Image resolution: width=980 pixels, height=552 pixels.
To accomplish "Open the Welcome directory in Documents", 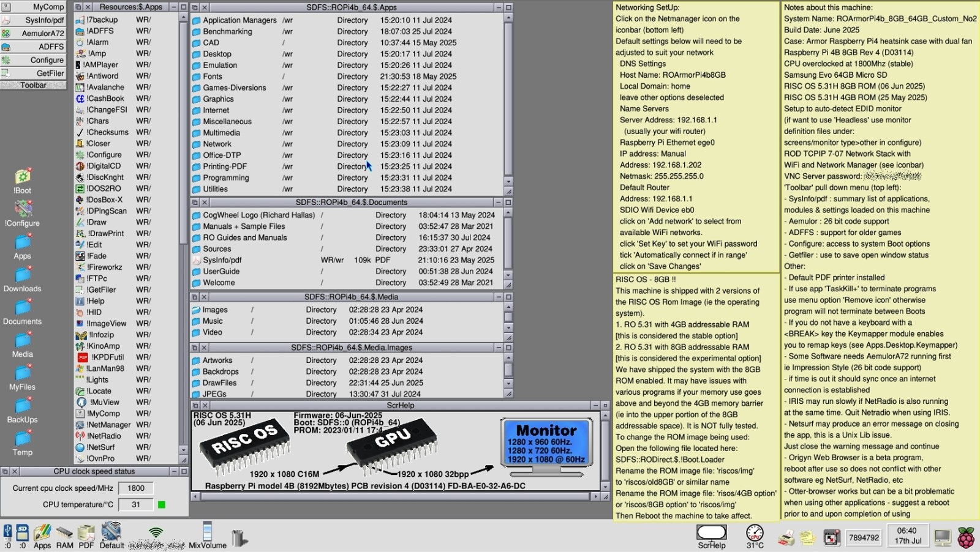I will point(213,283).
